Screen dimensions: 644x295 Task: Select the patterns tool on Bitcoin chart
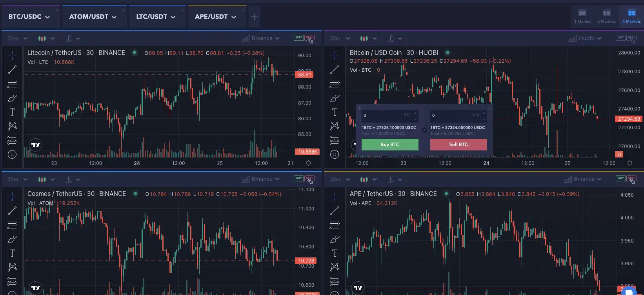(335, 126)
